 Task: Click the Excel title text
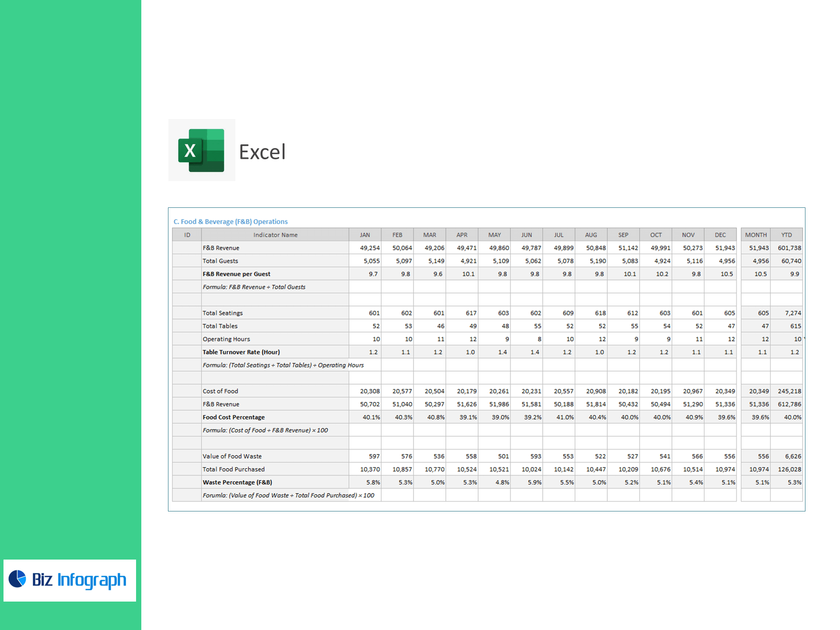(262, 152)
